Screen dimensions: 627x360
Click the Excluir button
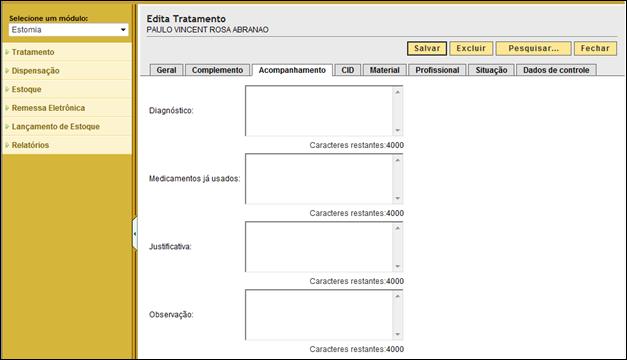(471, 48)
